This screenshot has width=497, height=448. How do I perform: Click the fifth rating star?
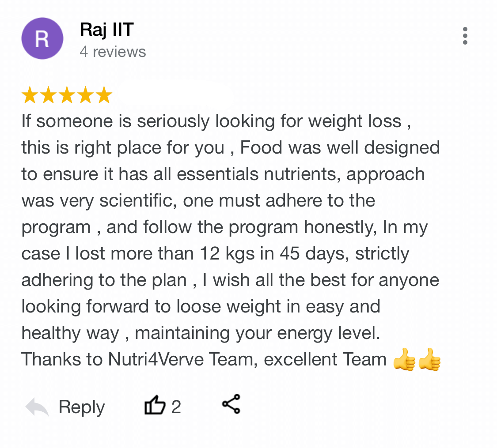104,95
